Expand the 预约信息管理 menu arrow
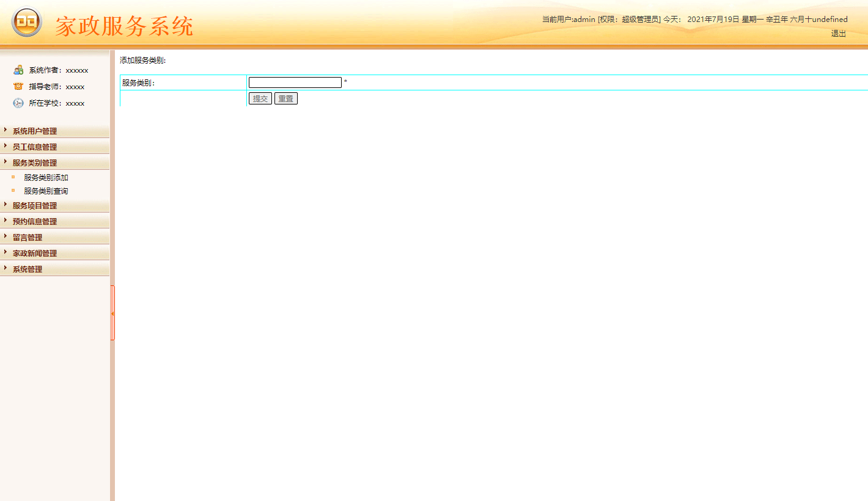Screen dimensions: 868x501 coord(6,220)
